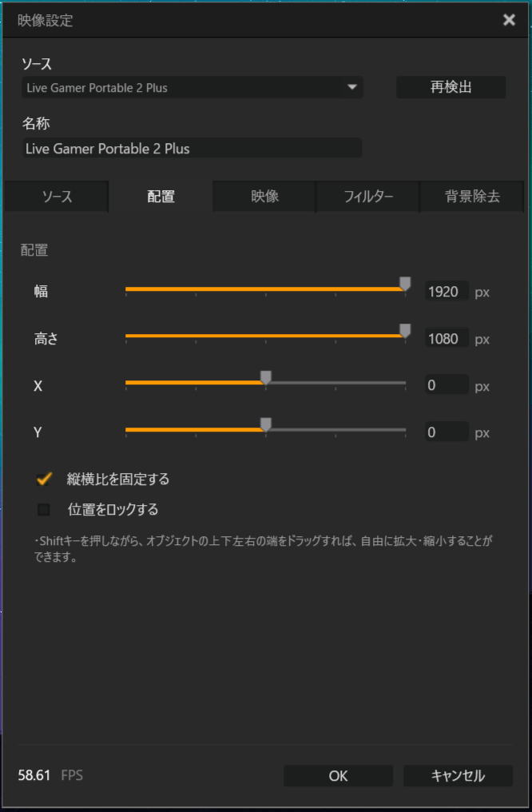Click the 映像設定 title text
This screenshot has height=812, width=532.
46,21
